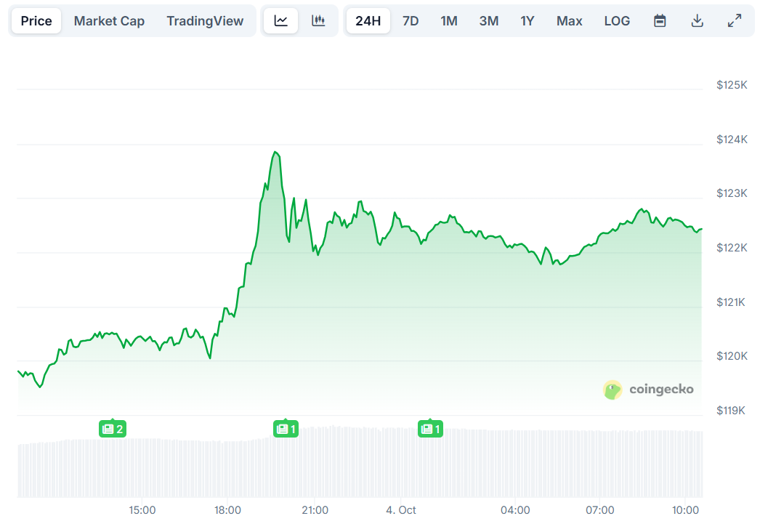Click the download chart data icon

click(x=697, y=21)
